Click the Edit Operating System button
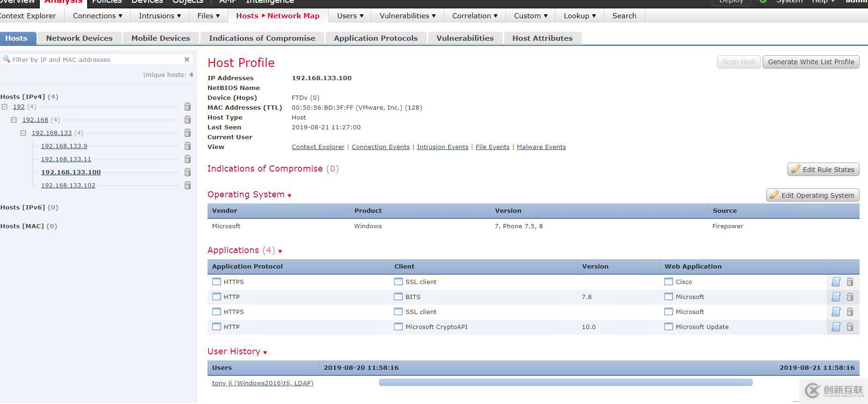The height and width of the screenshot is (404, 868). (813, 195)
